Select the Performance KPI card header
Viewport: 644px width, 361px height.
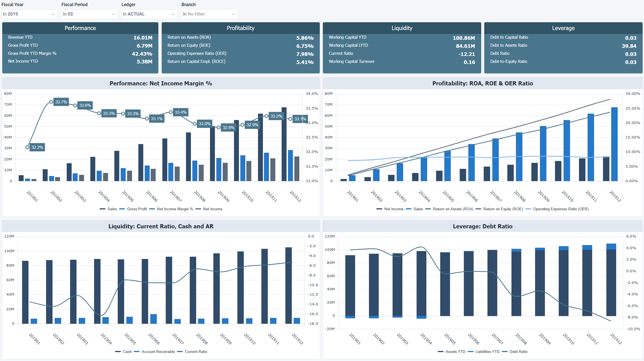pyautogui.click(x=80, y=28)
